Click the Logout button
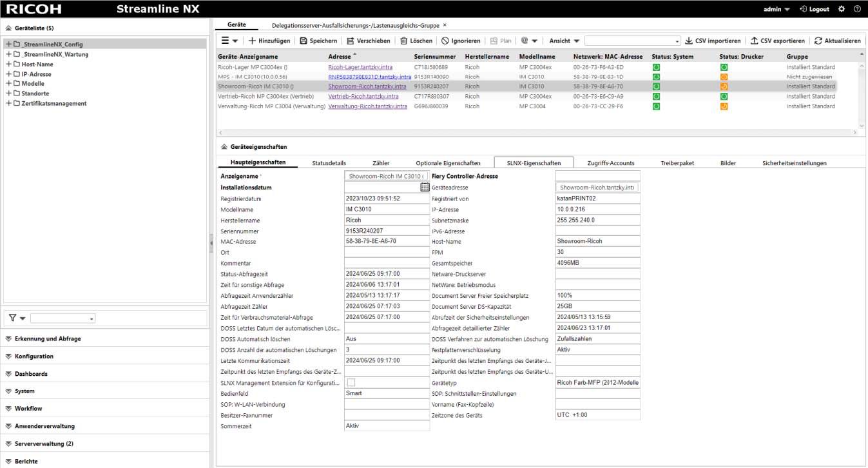The height and width of the screenshot is (468, 868). coord(815,9)
